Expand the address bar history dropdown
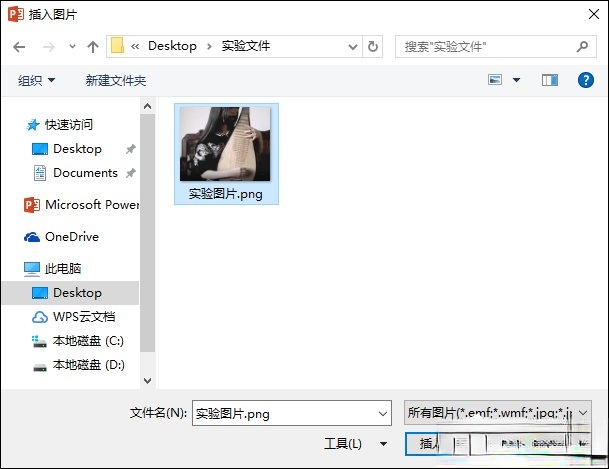 [353, 47]
